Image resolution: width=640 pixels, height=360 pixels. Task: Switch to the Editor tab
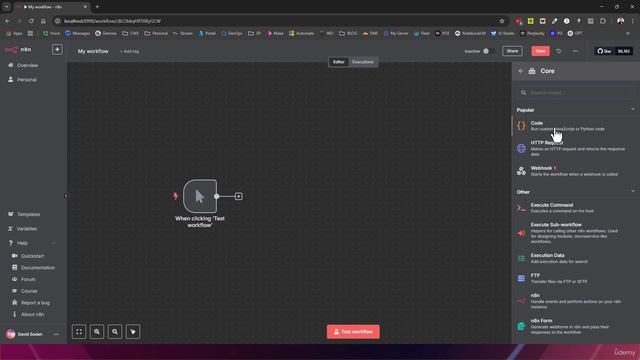338,62
